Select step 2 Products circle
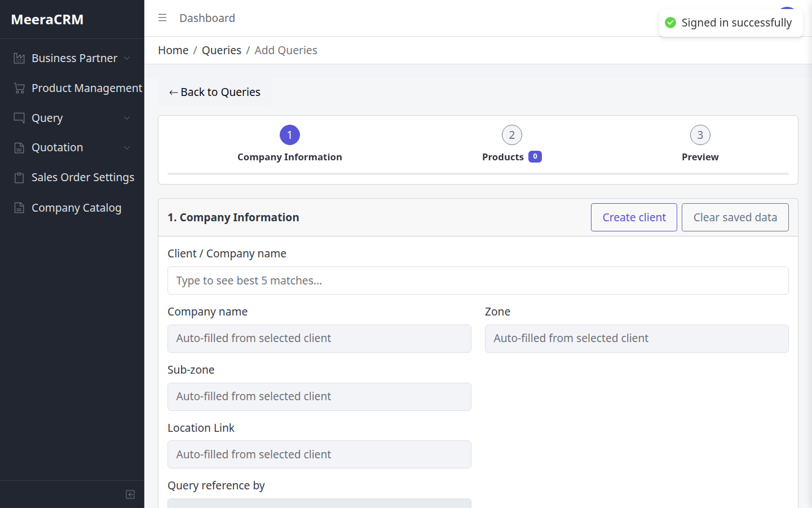Image resolution: width=812 pixels, height=508 pixels. (x=512, y=135)
